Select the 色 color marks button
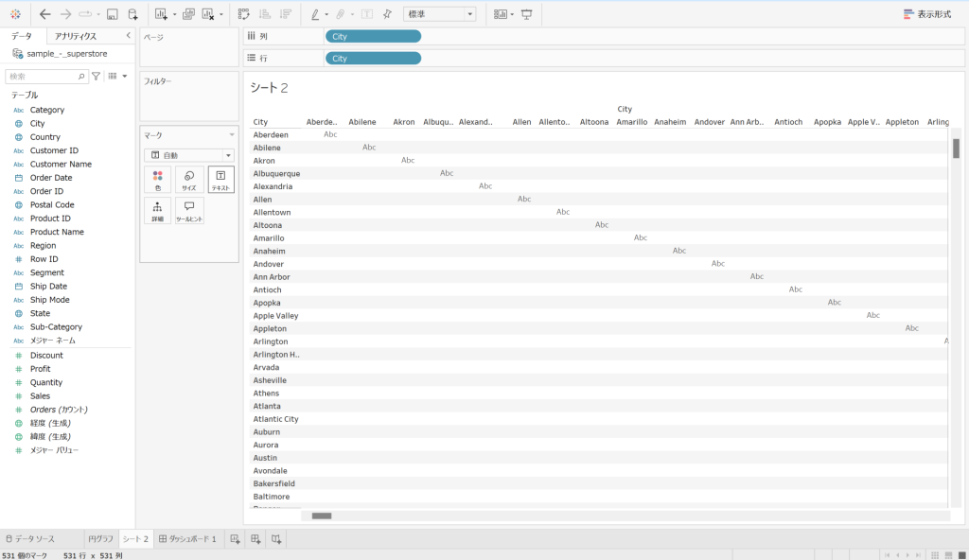Viewport: 969px width, 560px height. coord(157,180)
